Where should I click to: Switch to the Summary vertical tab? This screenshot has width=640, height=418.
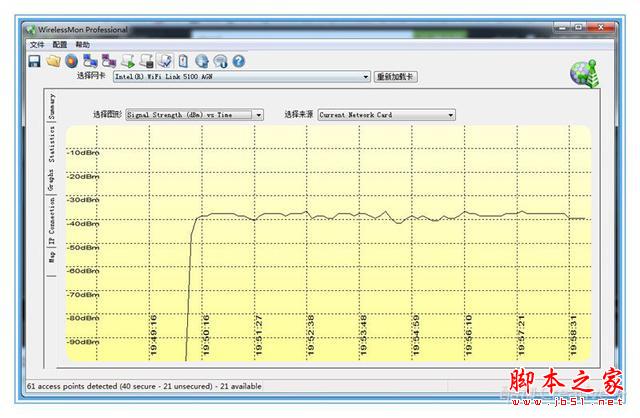pyautogui.click(x=51, y=106)
